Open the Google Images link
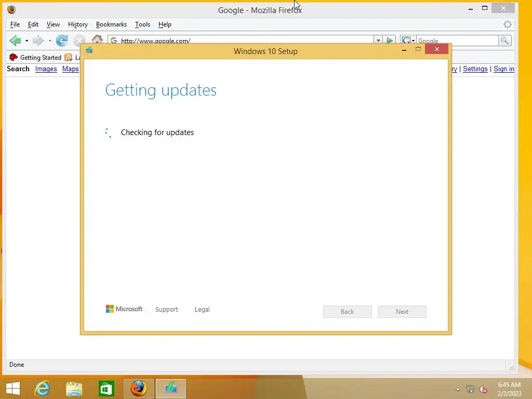 46,69
